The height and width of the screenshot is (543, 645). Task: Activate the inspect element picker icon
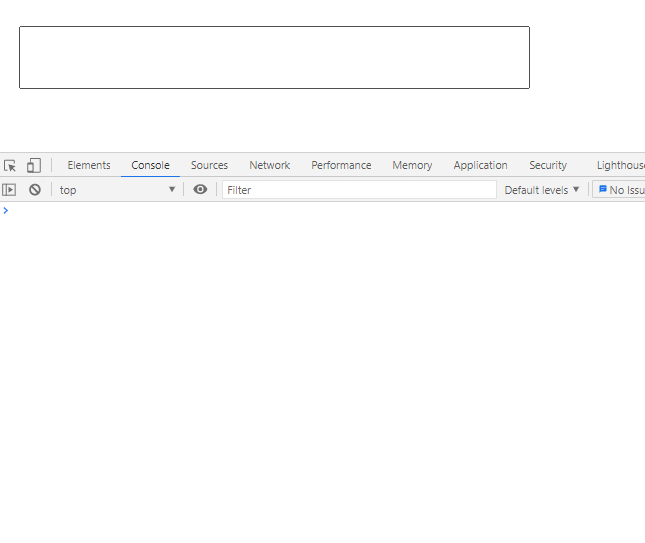(x=10, y=165)
